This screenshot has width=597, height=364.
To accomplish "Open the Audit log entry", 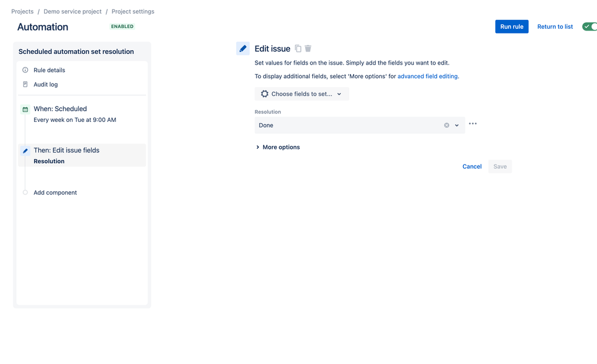I will (45, 84).
